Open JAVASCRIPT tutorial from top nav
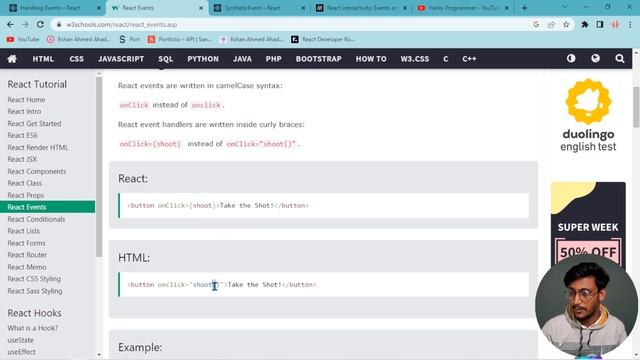 click(x=121, y=59)
